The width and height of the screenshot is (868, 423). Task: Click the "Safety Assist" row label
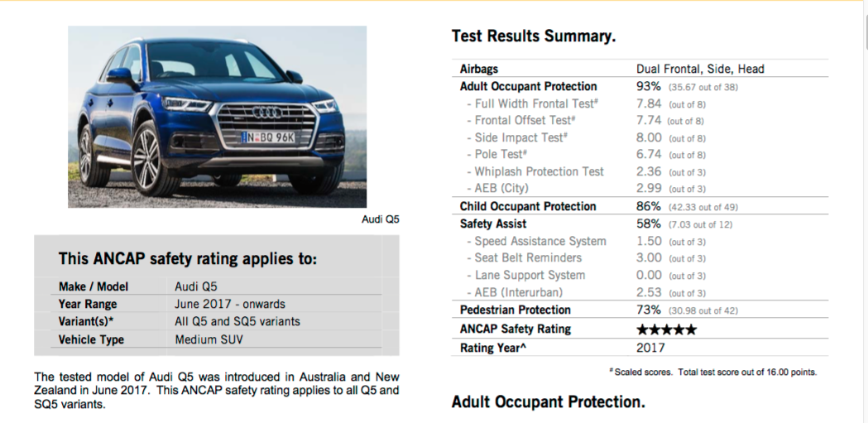tap(493, 224)
